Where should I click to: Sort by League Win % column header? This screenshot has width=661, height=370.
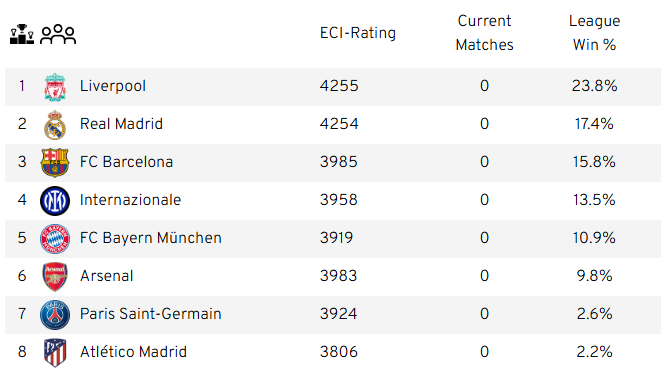click(x=594, y=33)
